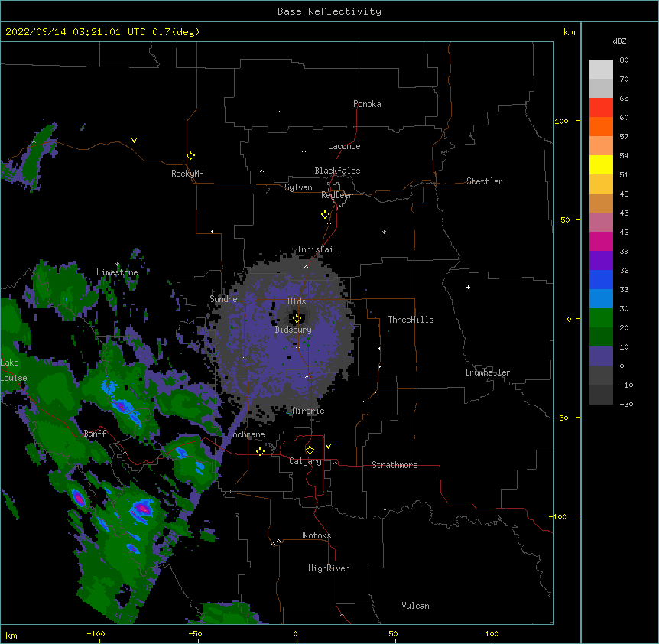Click the yellow diamond marker above Calgary

pyautogui.click(x=310, y=450)
